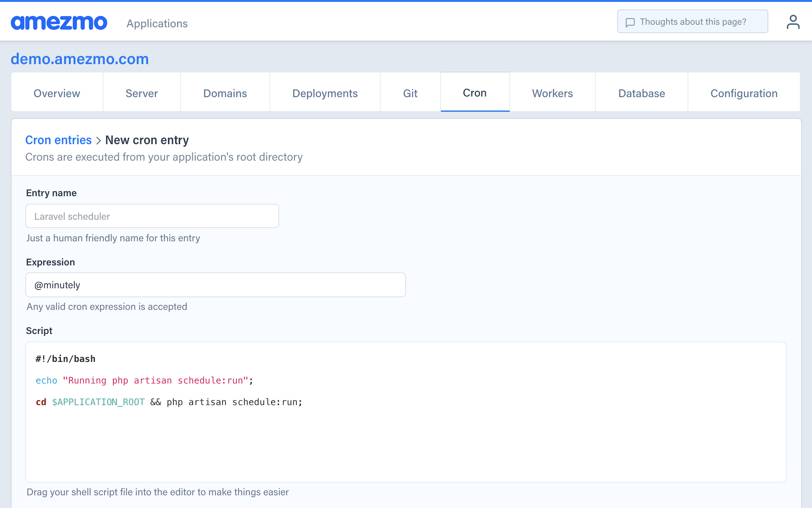Go back to Cron entries breadcrumb
The image size is (812, 508).
[x=58, y=140]
